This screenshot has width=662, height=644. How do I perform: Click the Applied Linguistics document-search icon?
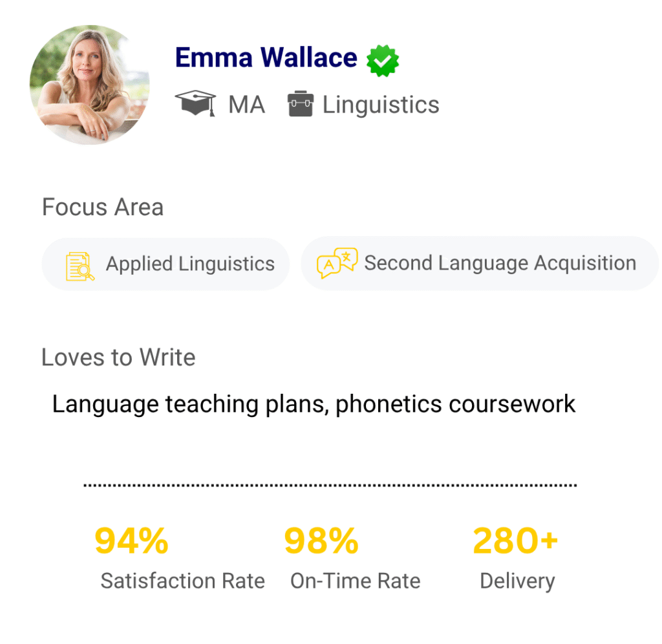[80, 266]
